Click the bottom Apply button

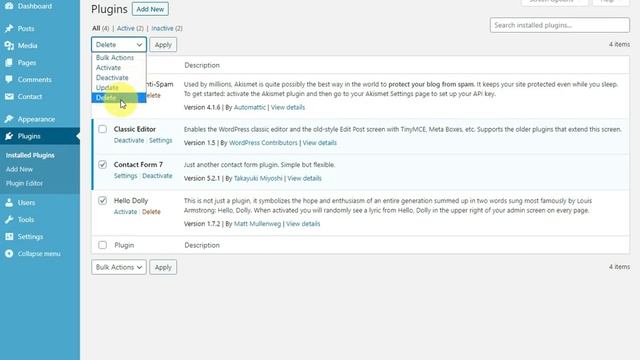click(x=163, y=267)
